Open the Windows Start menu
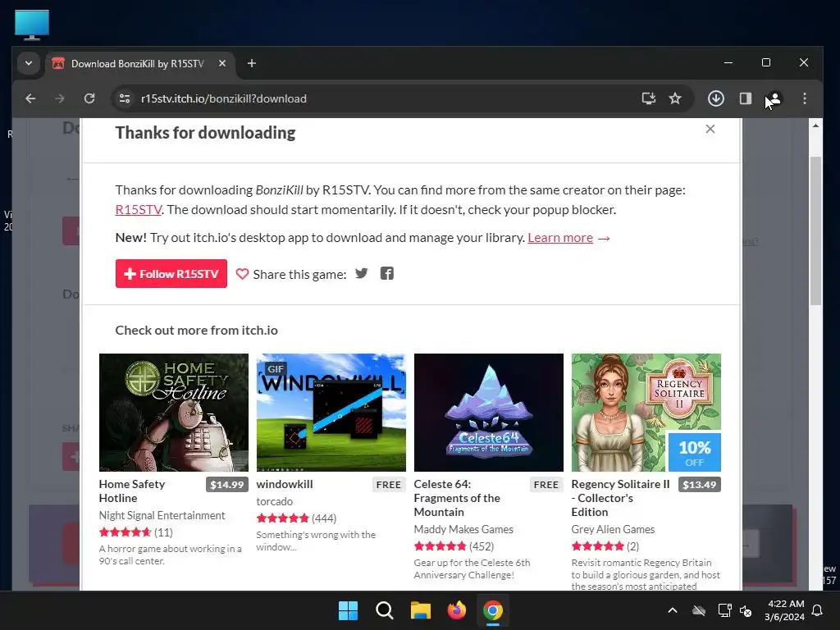Image resolution: width=840 pixels, height=630 pixels. [348, 610]
